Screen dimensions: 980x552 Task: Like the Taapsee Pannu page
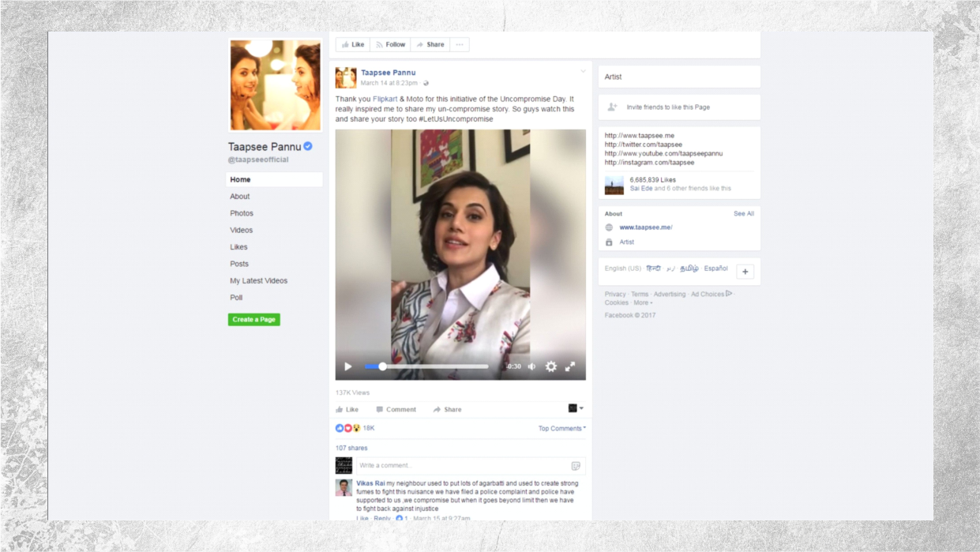(353, 45)
